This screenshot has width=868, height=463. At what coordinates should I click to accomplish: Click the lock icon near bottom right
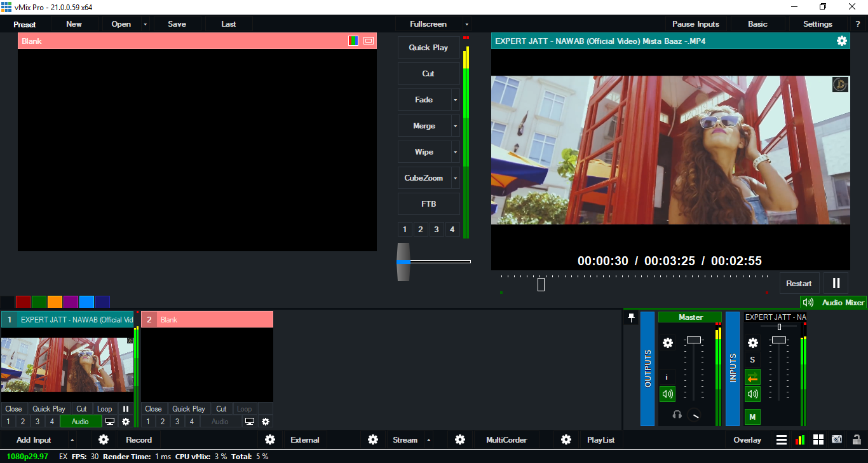tap(858, 439)
